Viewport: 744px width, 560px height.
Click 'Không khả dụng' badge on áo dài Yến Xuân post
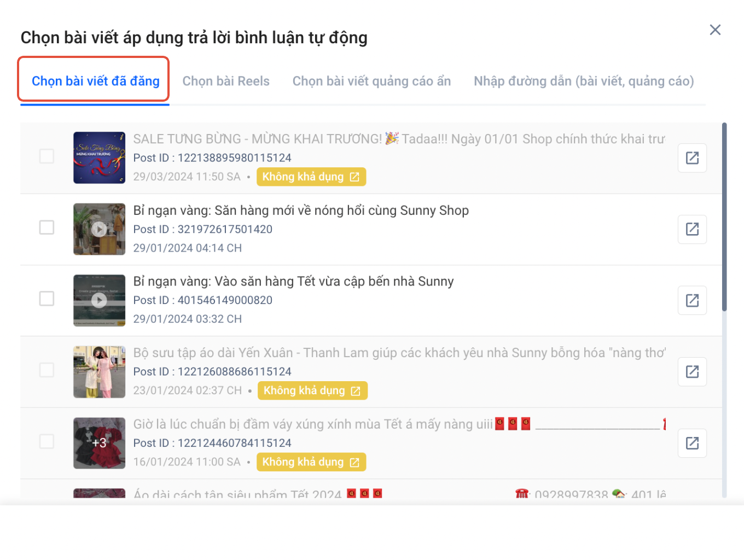click(312, 390)
